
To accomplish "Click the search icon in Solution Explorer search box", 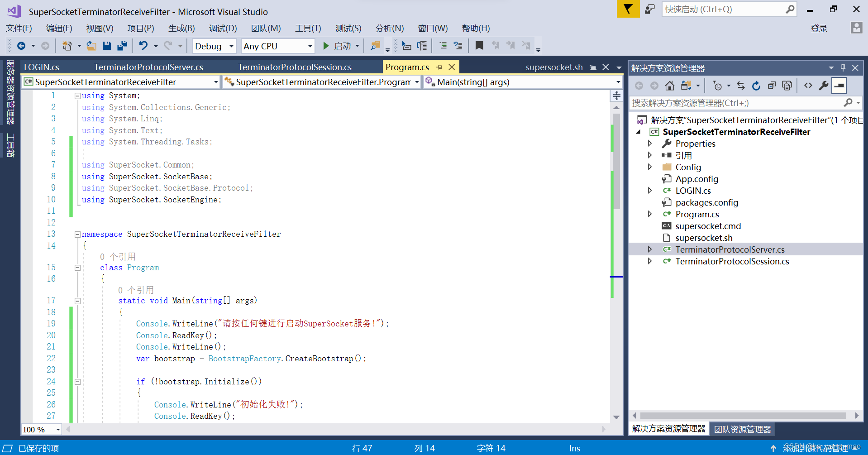I will click(848, 103).
